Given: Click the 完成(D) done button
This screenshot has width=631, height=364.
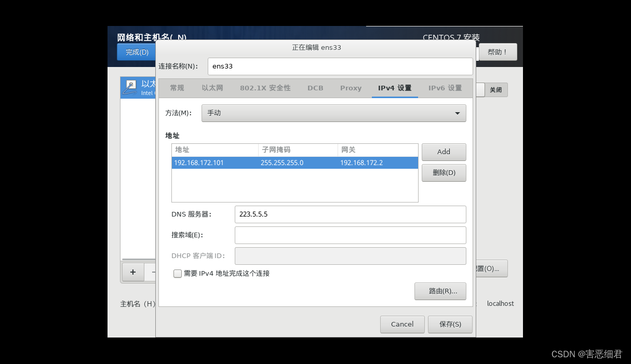Looking at the screenshot, I should (136, 52).
